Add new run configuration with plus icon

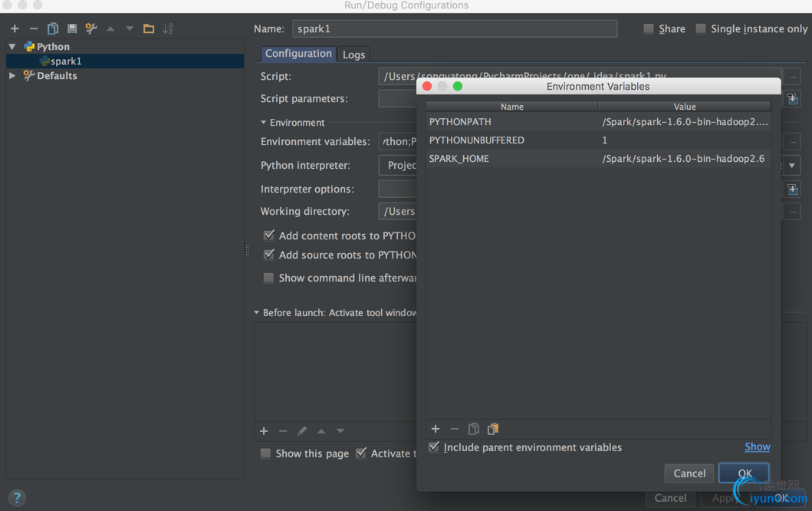[15, 28]
